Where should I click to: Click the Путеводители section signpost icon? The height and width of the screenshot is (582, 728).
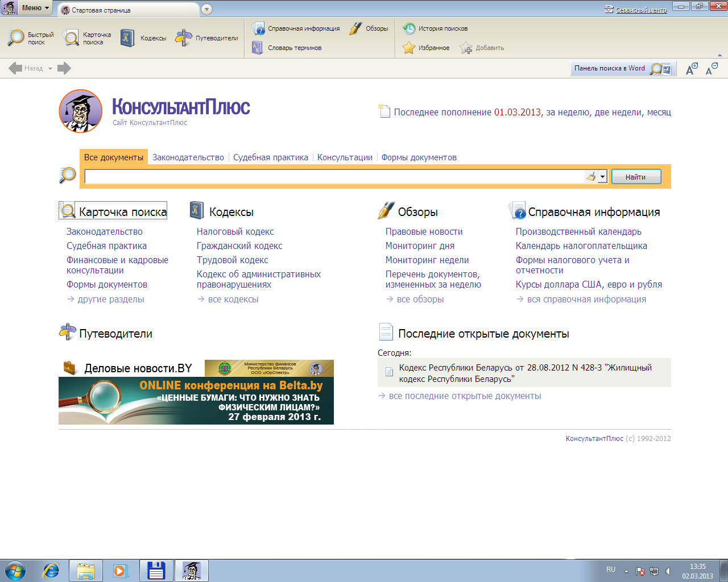[68, 332]
